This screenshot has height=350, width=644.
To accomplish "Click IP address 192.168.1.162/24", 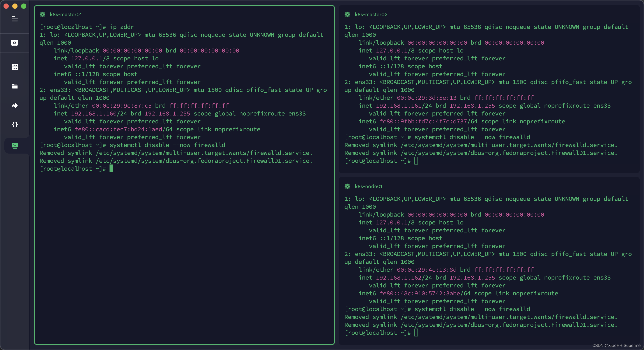I will [404, 278].
